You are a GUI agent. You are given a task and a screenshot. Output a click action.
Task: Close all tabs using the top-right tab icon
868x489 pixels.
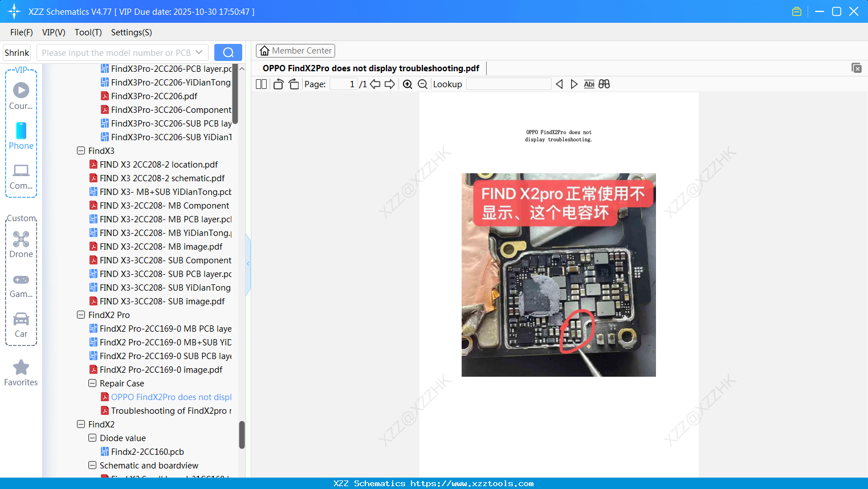[x=857, y=68]
